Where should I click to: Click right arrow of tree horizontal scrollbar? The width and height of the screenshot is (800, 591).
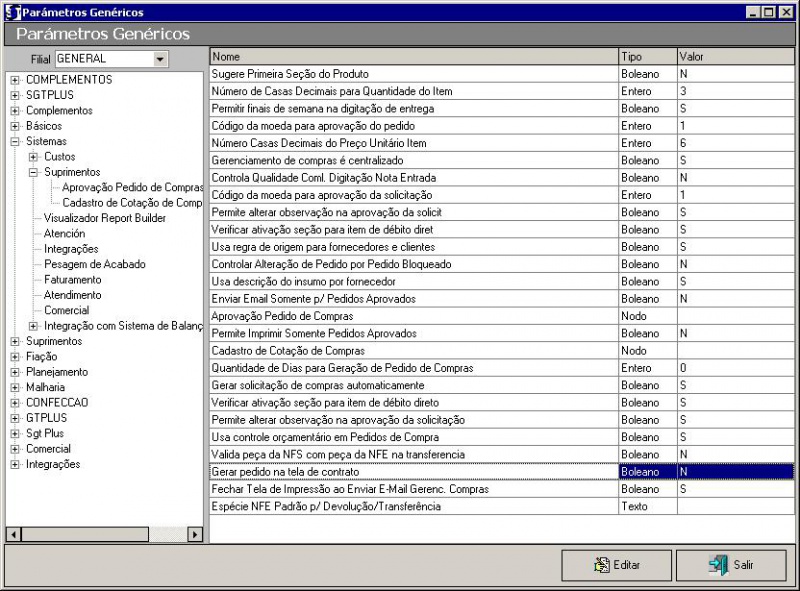click(195, 535)
